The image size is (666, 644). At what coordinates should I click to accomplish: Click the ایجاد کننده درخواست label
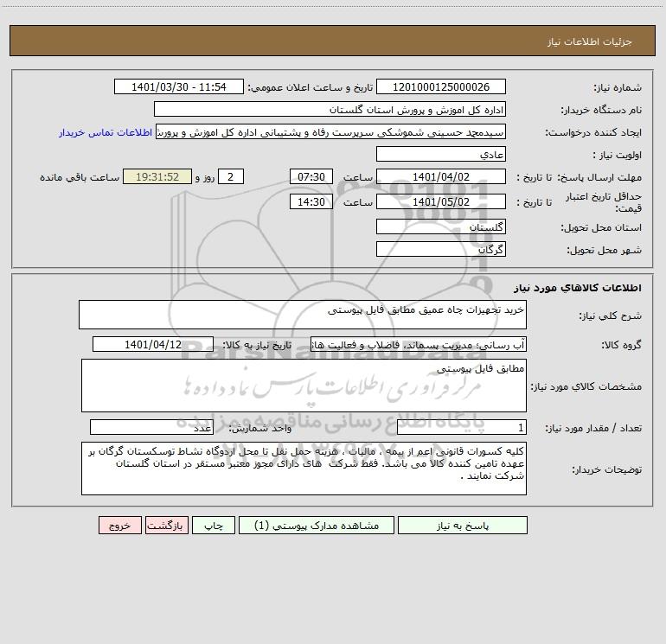[x=593, y=133]
